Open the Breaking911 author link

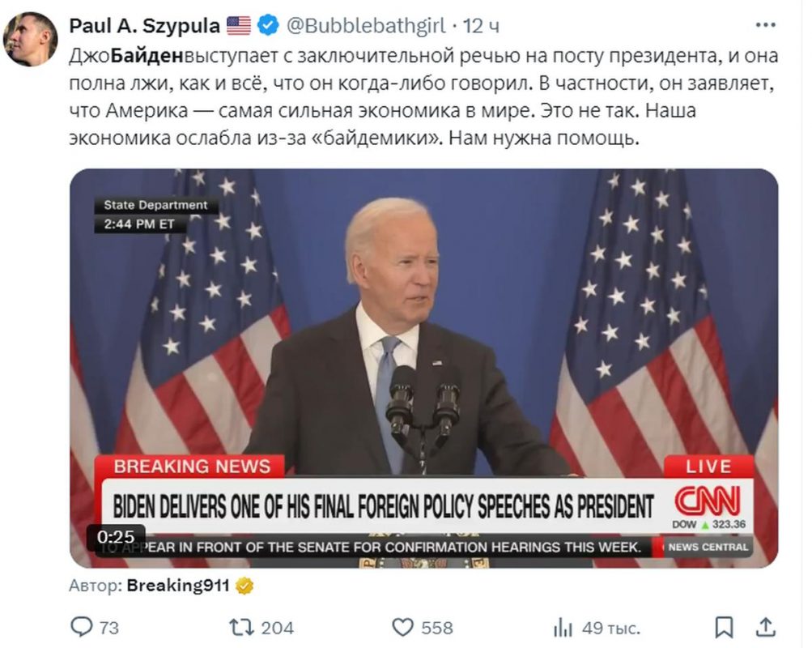point(177,586)
